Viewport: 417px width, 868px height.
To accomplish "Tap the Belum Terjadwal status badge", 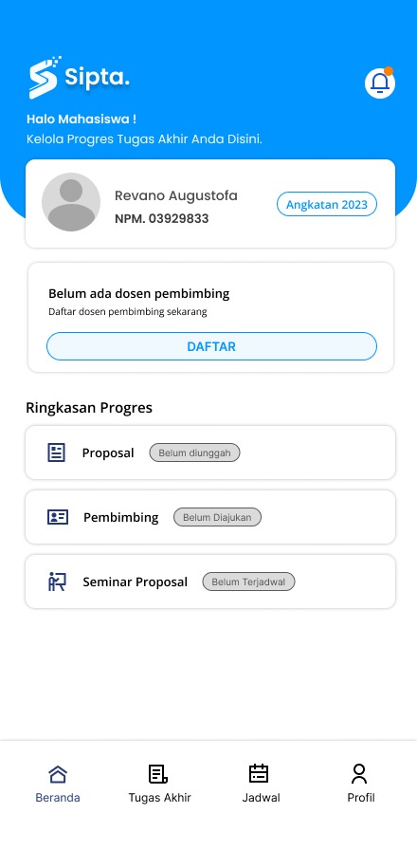I will (x=248, y=582).
